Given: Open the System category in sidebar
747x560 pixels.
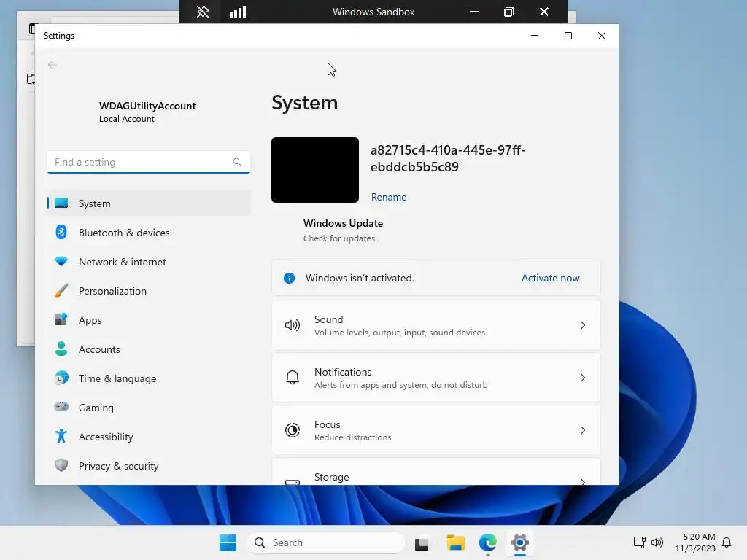Looking at the screenshot, I should tap(148, 203).
